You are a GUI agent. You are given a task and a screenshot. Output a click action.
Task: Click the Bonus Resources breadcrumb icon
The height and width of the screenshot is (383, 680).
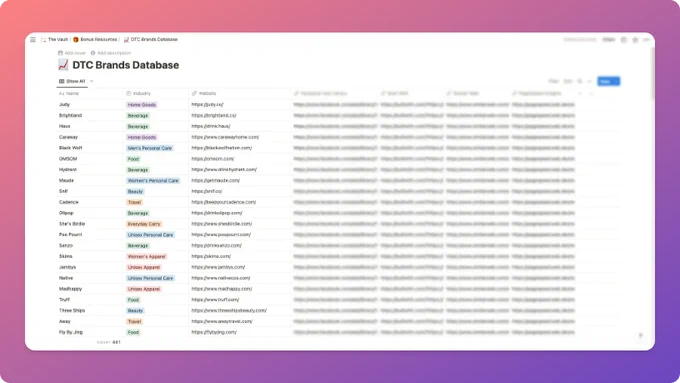pos(76,39)
